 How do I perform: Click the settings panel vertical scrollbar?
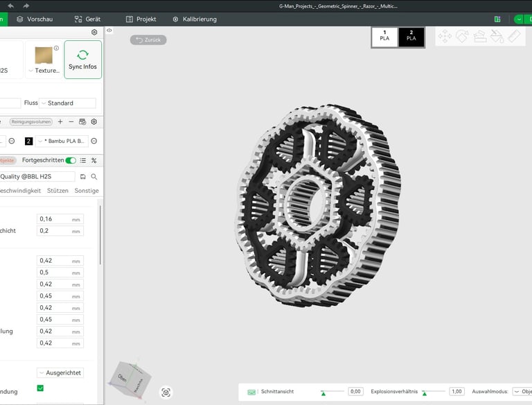coord(100,234)
